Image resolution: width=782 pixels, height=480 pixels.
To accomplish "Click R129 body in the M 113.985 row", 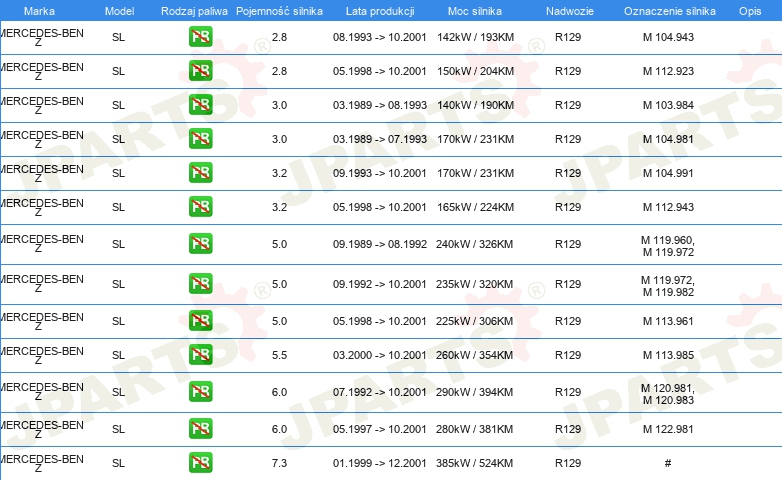I will pos(568,355).
